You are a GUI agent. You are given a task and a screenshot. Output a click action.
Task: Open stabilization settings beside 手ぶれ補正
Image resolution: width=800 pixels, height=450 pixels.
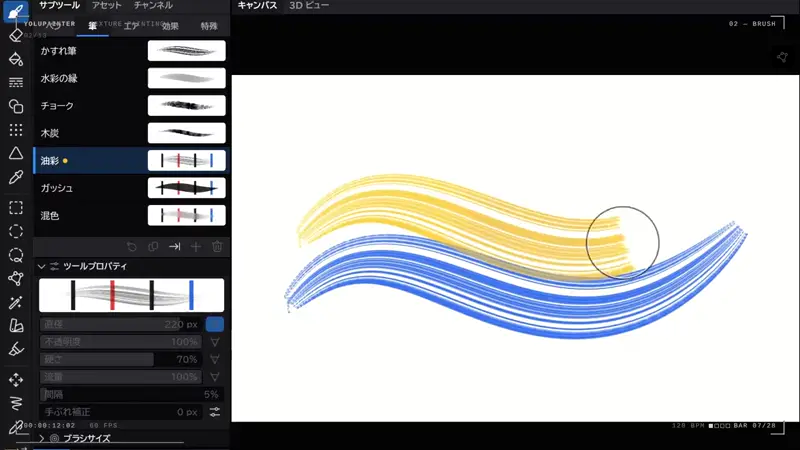point(215,412)
